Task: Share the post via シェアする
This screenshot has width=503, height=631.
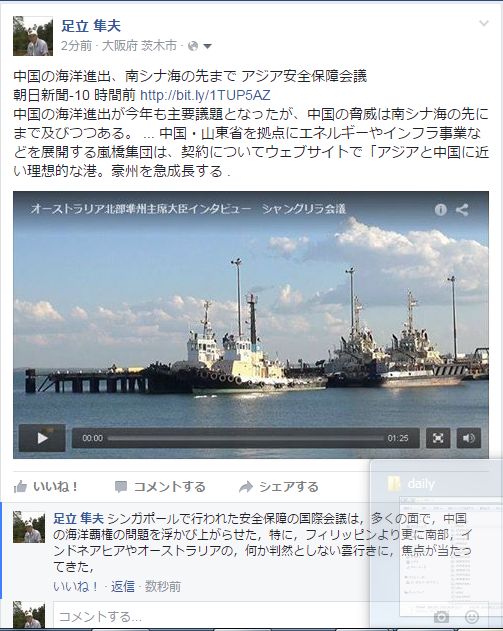Action: point(278,487)
